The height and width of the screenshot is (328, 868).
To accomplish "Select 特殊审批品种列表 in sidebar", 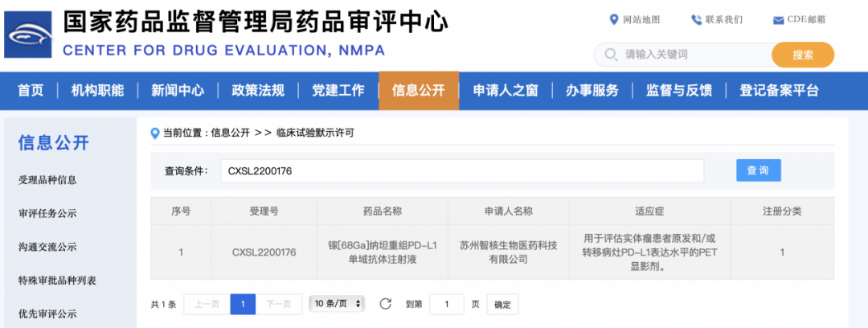I will 57,281.
